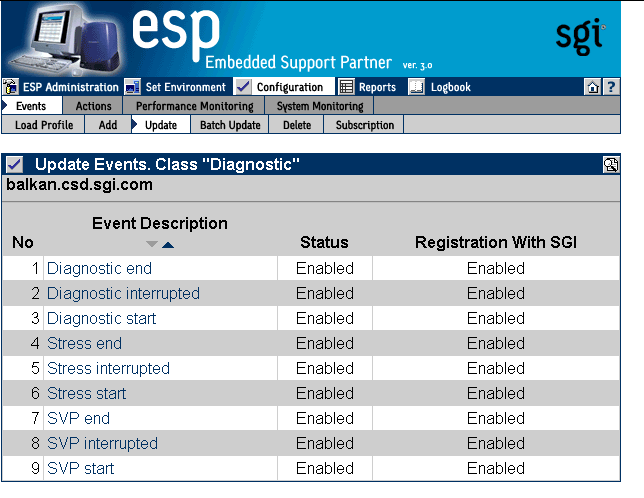
Task: Switch to the Events tab
Action: click(32, 106)
